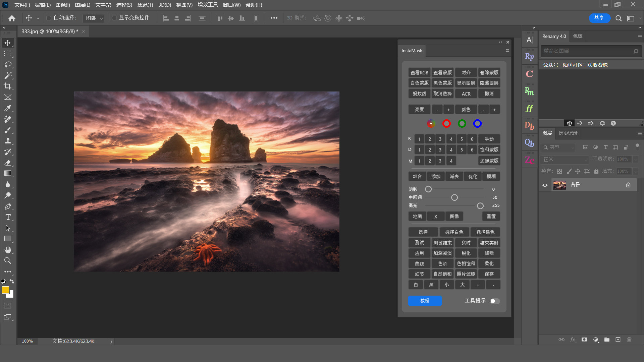
Task: Enable the 显示变换控件 checkbox
Action: tap(114, 18)
